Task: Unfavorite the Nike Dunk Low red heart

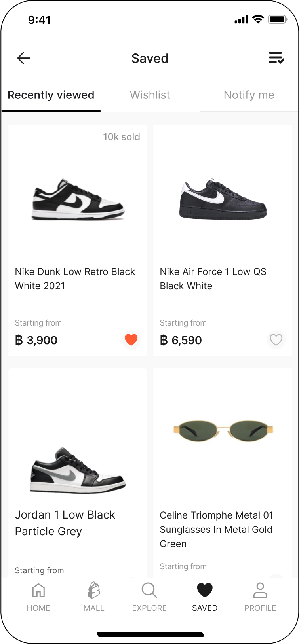Action: pos(131,339)
